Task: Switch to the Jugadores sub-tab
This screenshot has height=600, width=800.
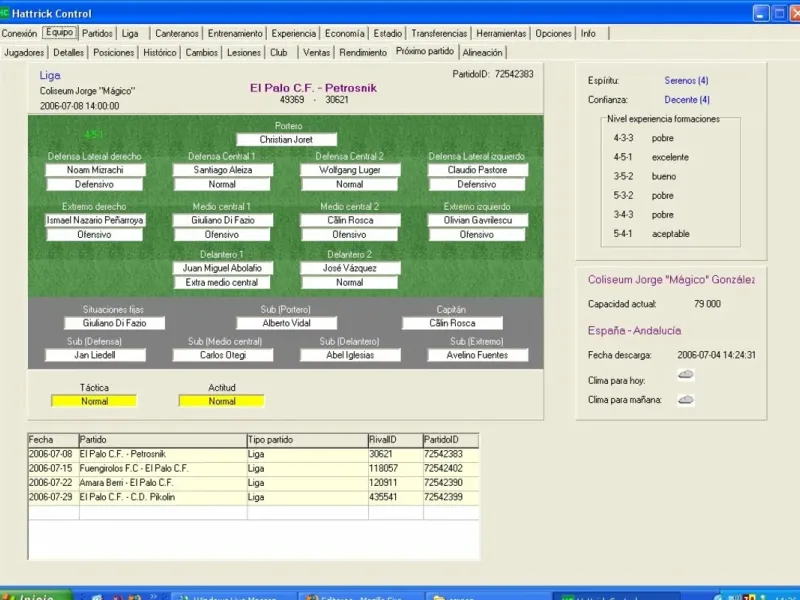Action: [24, 53]
